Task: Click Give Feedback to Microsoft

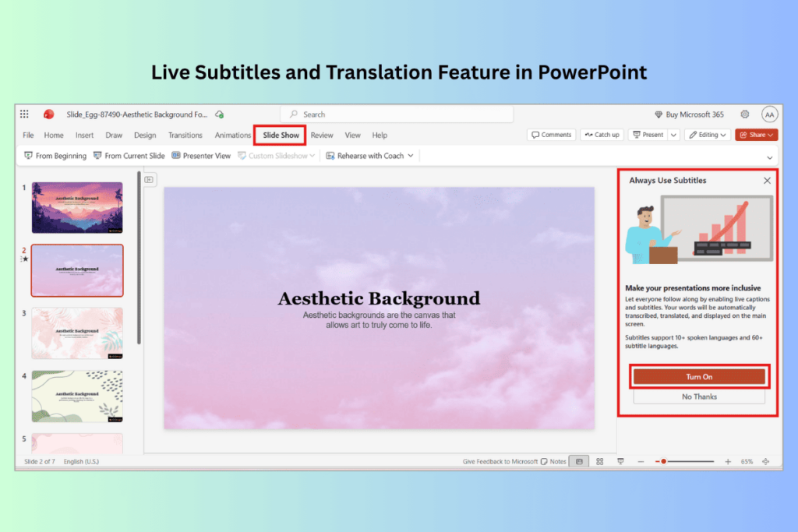Action: click(x=500, y=461)
